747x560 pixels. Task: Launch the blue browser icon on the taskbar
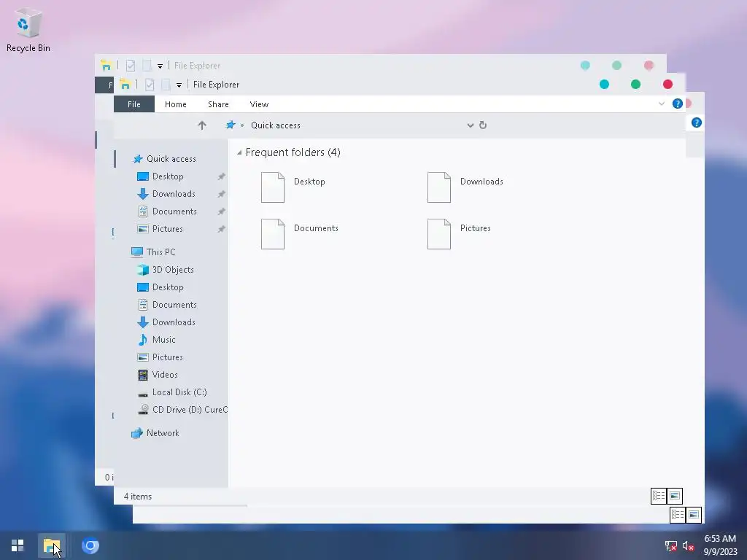click(90, 545)
